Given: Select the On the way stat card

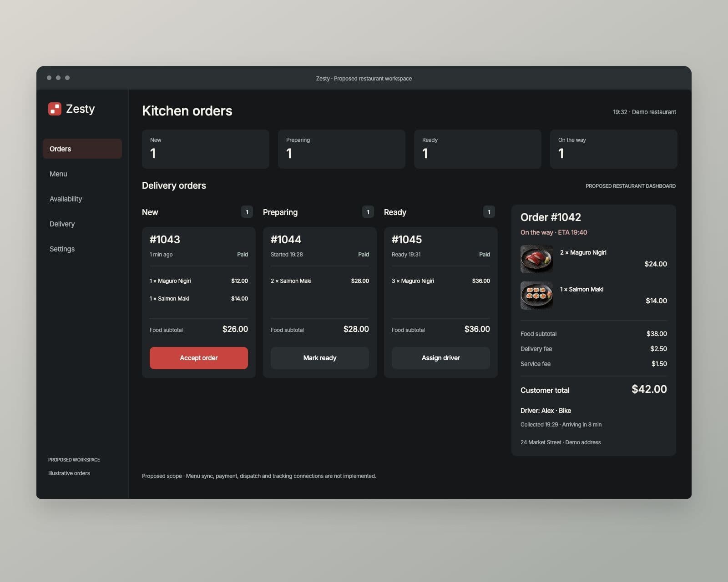Looking at the screenshot, I should pyautogui.click(x=614, y=149).
